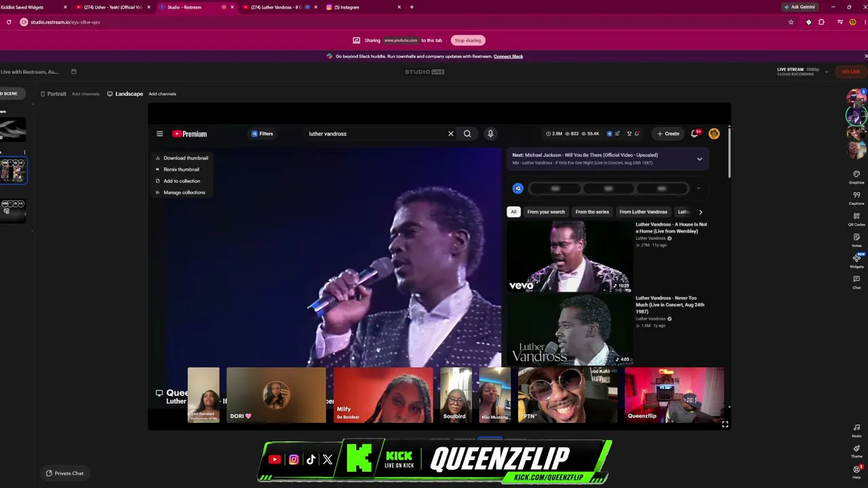Open the YouTube hamburger guide menu

pos(159,134)
